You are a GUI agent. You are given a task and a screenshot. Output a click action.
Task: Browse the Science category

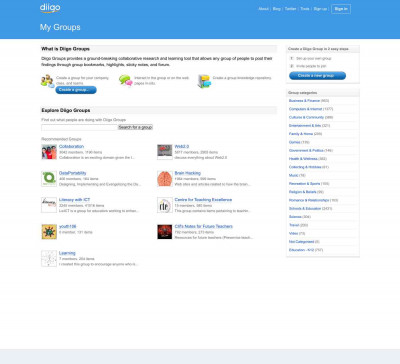point(295,217)
